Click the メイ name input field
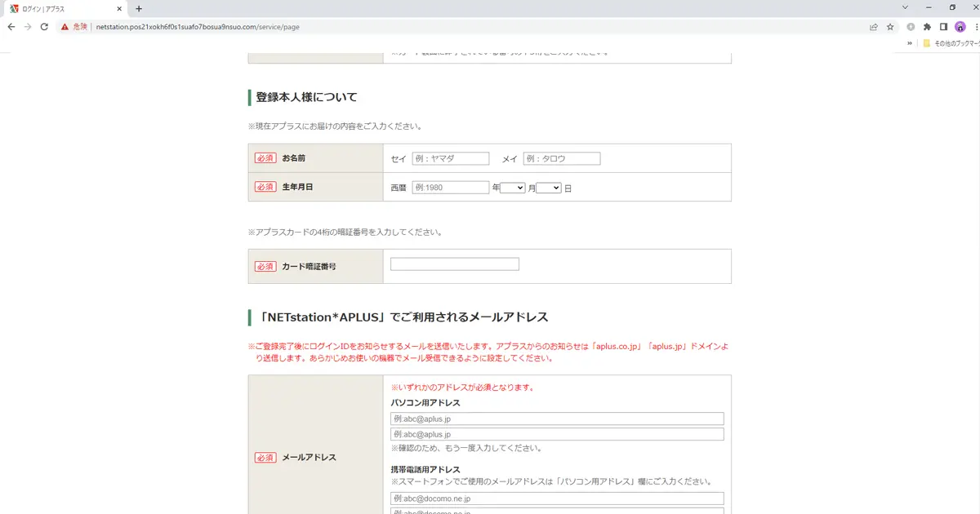 (561, 159)
